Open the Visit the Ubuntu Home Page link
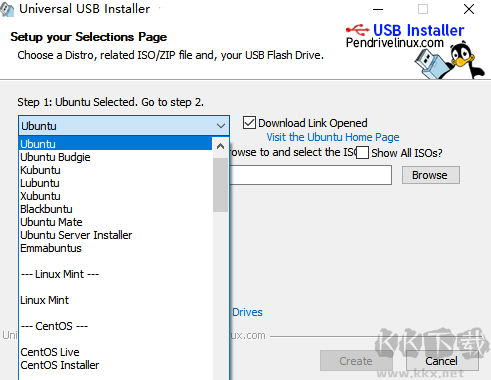 (333, 137)
